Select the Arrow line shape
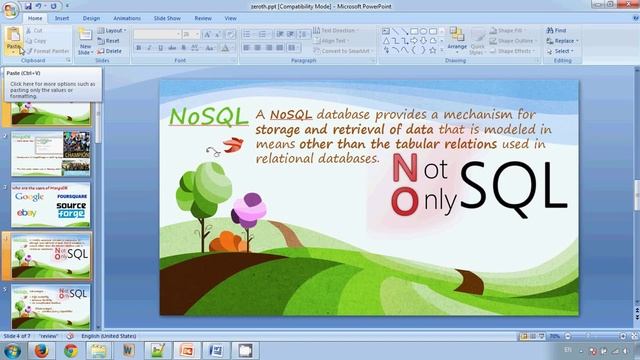This screenshot has width=640, height=360. [404, 31]
